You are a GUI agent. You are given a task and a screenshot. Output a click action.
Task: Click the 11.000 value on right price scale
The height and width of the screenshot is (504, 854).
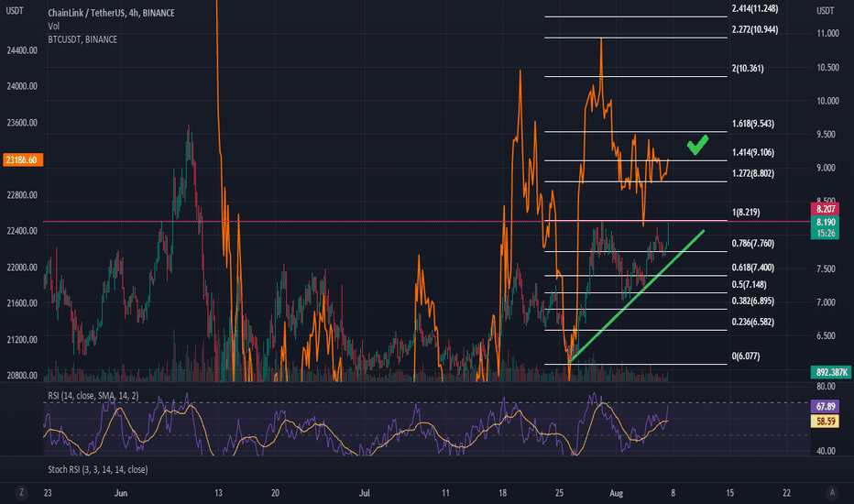[x=827, y=33]
